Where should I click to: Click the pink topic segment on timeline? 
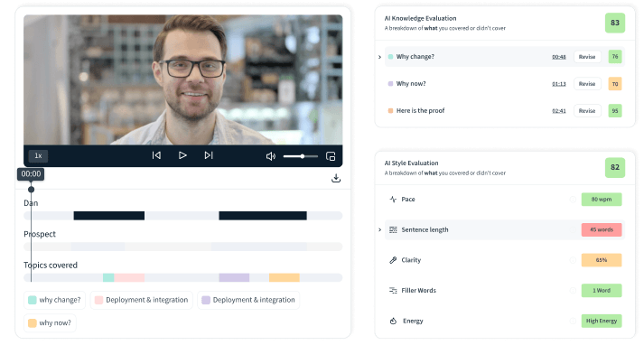(129, 277)
